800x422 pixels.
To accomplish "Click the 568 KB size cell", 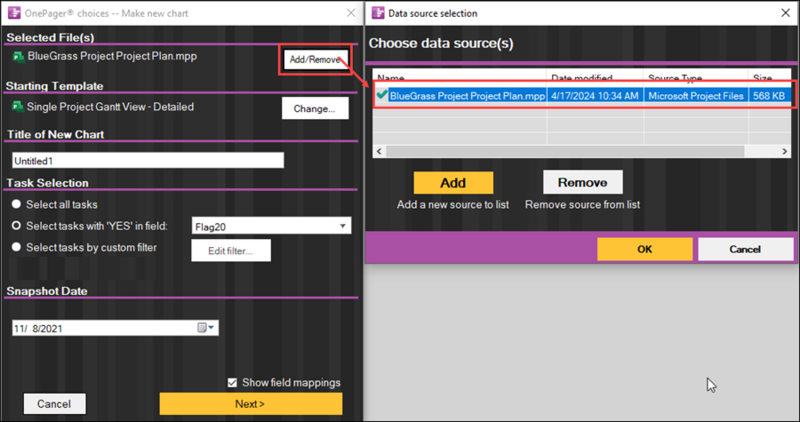I will click(x=769, y=95).
